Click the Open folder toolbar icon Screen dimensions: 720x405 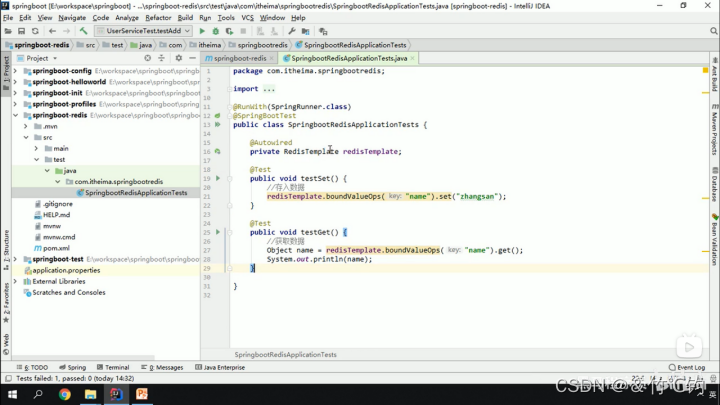(8, 31)
